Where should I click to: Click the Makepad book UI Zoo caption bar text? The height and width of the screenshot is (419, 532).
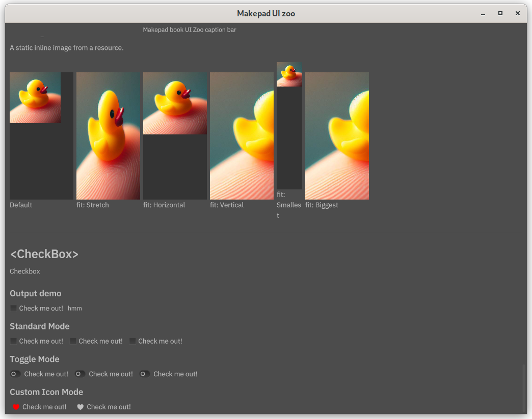[190, 30]
